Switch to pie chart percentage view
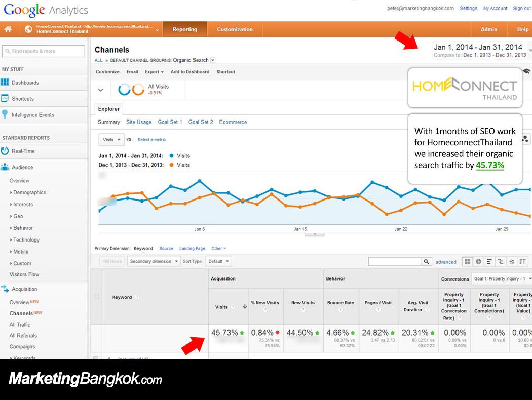Image resolution: width=532 pixels, height=400 pixels. point(478,261)
